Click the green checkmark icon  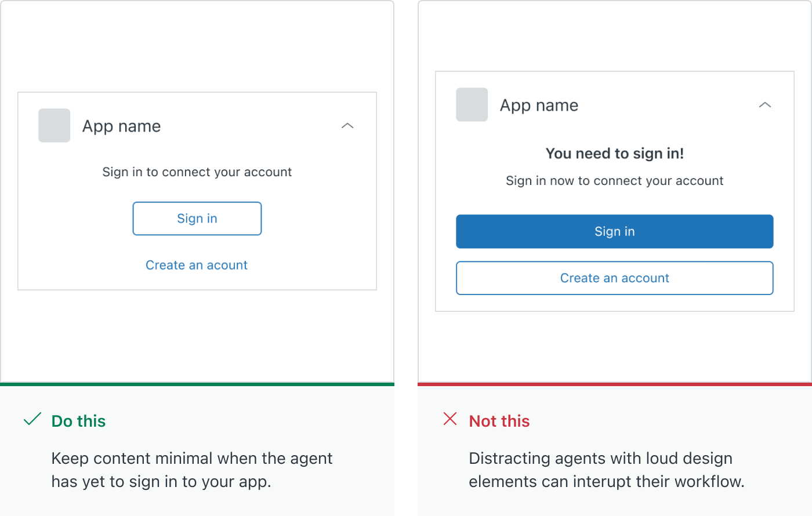32,419
